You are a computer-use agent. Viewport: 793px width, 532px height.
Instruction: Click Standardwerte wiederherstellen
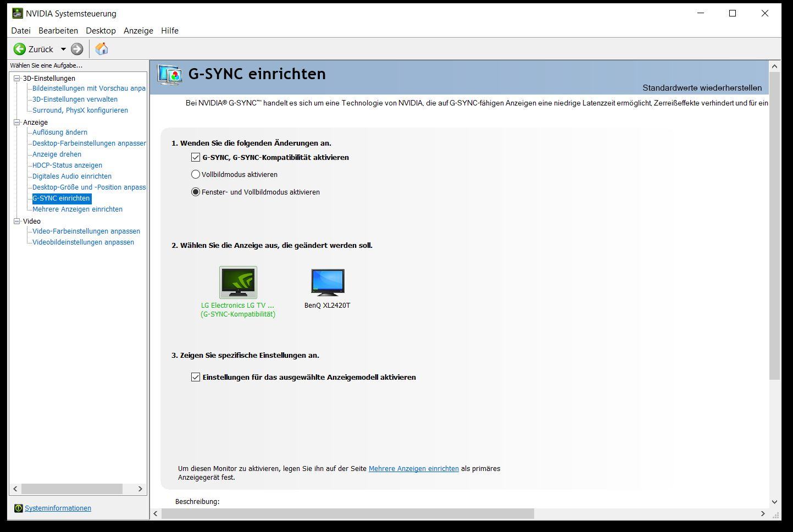coord(702,88)
